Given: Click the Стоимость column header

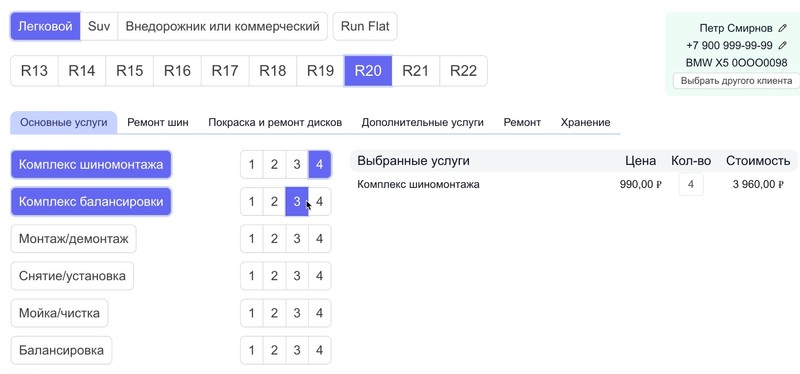Looking at the screenshot, I should [758, 161].
